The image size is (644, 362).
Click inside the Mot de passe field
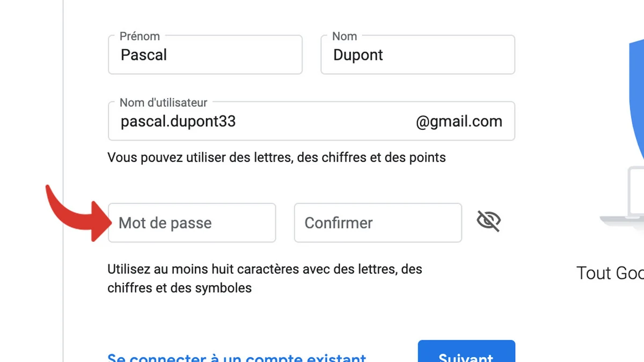coord(192,223)
